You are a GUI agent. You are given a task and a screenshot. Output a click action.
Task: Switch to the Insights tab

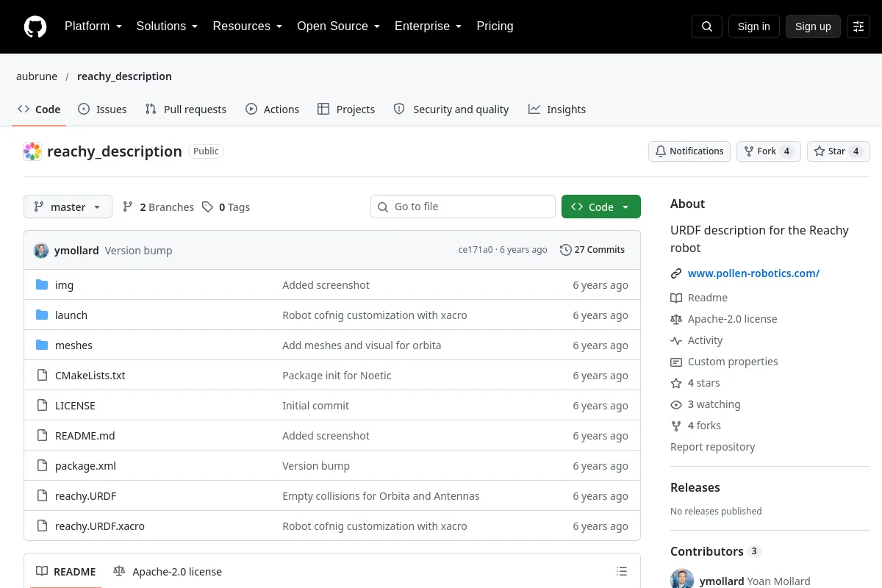tap(557, 110)
